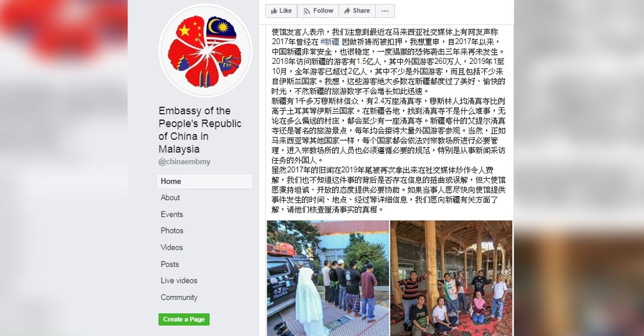Click the Follow feed icon
The image size is (644, 336).
(306, 11)
